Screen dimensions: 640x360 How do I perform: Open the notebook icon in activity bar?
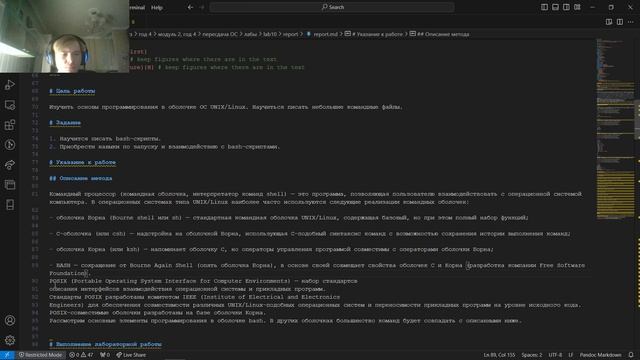pos(10,204)
